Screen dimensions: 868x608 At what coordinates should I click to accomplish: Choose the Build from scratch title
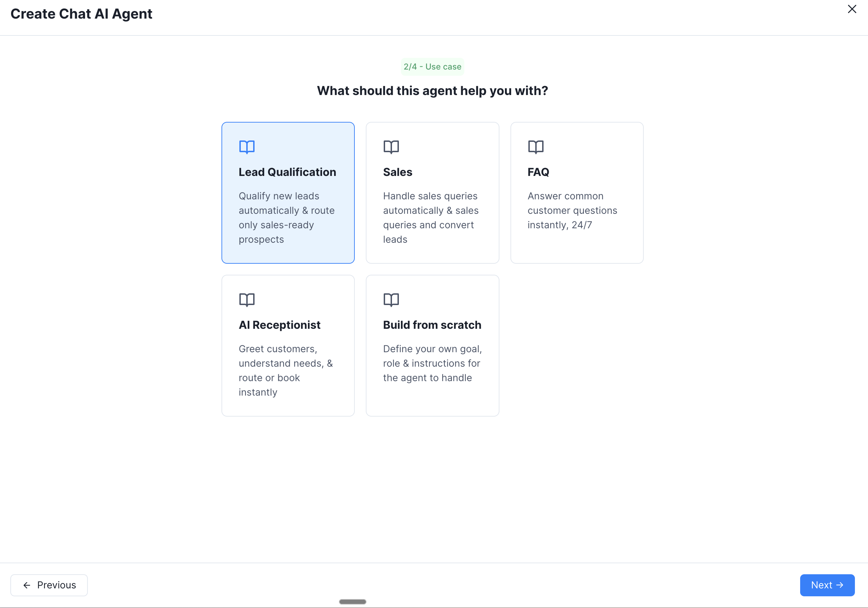point(432,325)
